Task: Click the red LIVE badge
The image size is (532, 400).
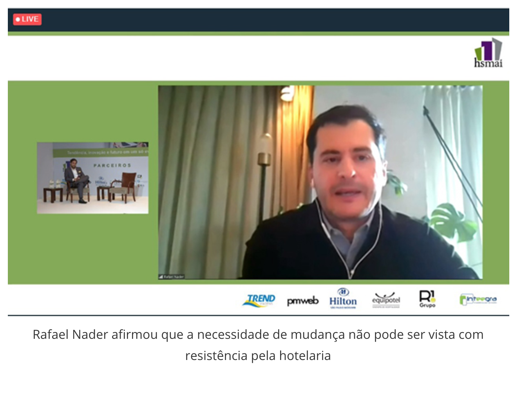Action: pyautogui.click(x=27, y=19)
